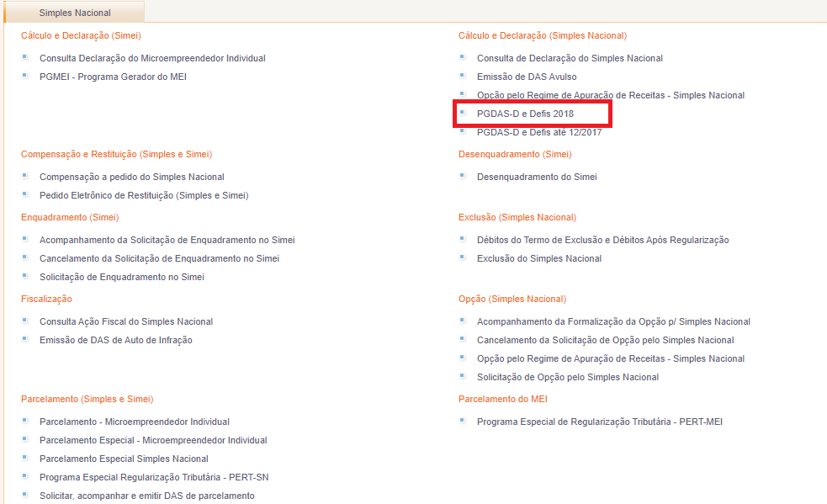
Task: Switch to the Simples Nacional tab
Action: (x=75, y=13)
